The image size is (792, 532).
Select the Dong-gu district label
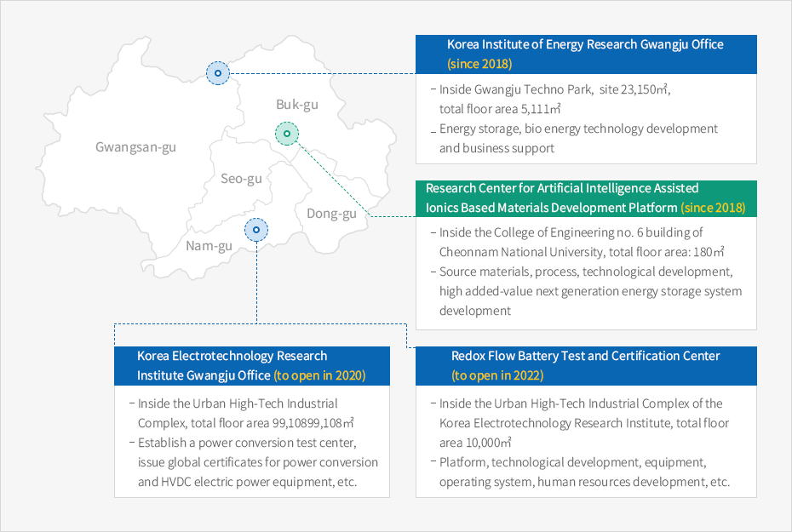point(332,214)
